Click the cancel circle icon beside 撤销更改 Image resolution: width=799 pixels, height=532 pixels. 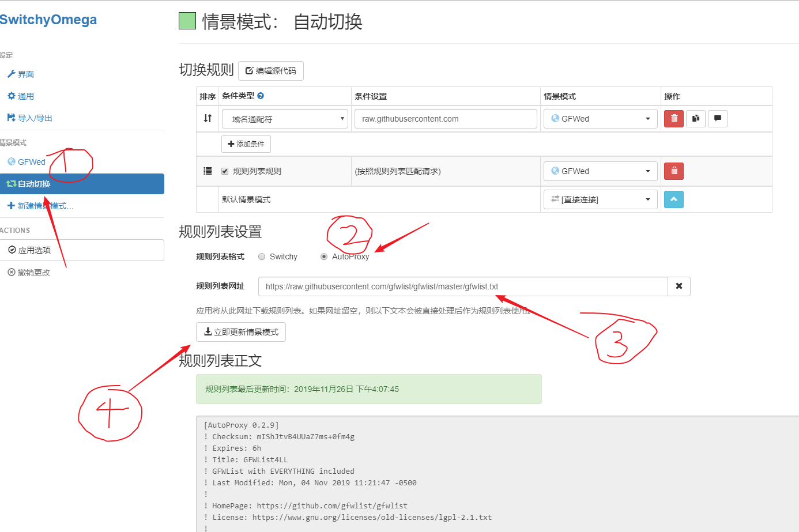click(x=11, y=273)
